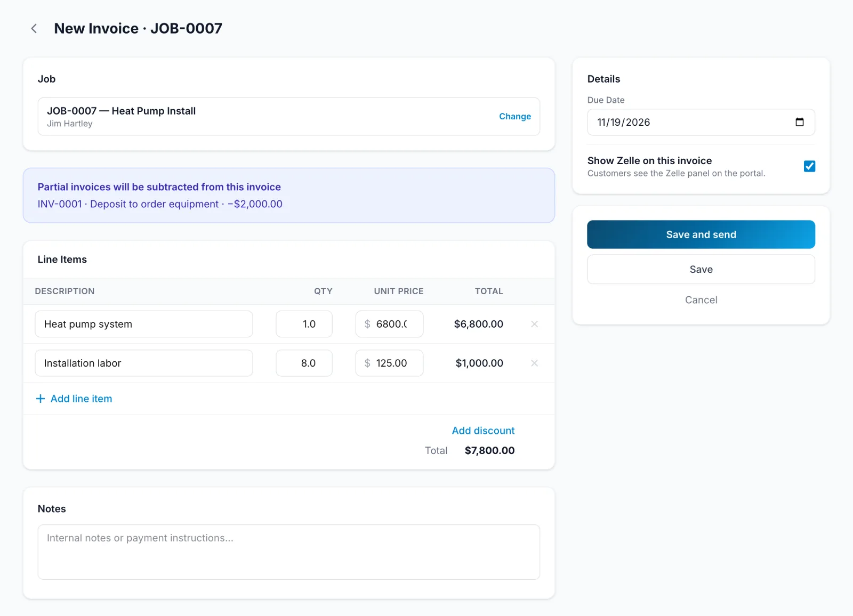Click the Customers see the Zelle panel text
The width and height of the screenshot is (853, 616).
[676, 173]
